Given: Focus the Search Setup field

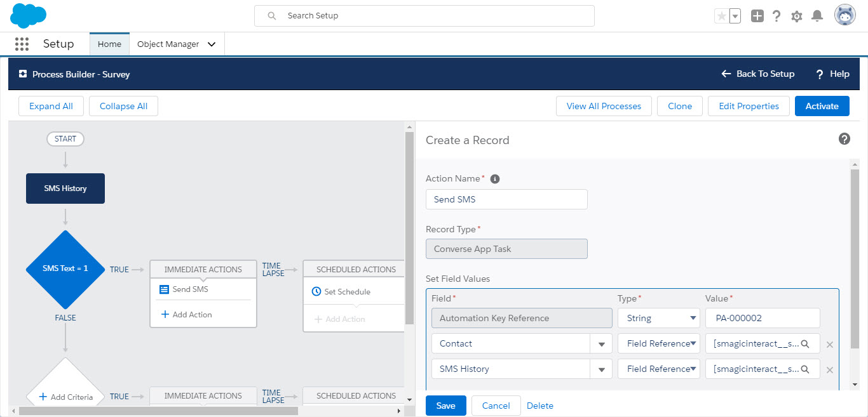Looking at the screenshot, I should pos(424,16).
